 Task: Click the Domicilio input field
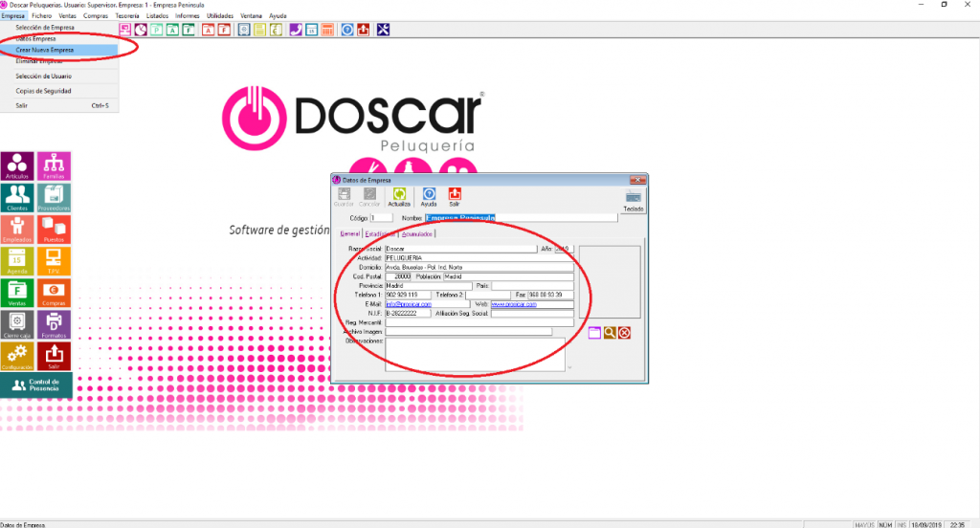(479, 267)
